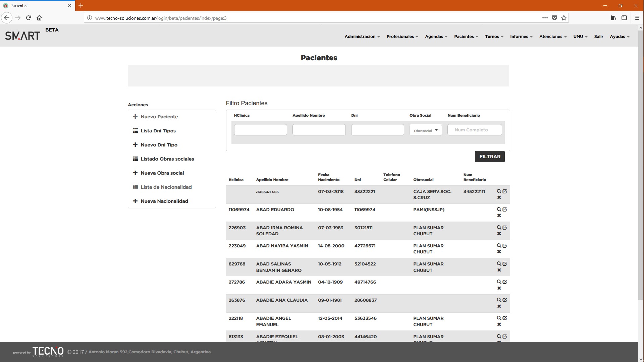View details of ABAD NAYIBA YASMIN
Screen dimensions: 644x362
(499, 246)
